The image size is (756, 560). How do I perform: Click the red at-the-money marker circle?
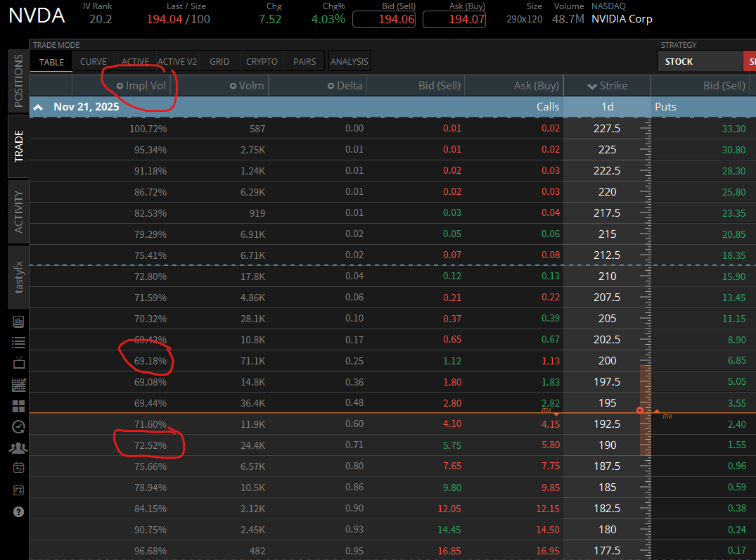tap(640, 410)
